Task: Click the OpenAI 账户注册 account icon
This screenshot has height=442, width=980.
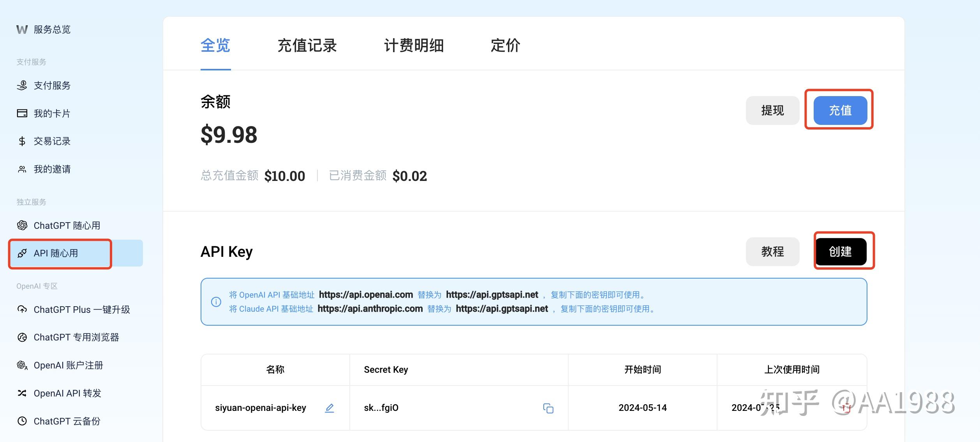Action: pyautogui.click(x=22, y=365)
